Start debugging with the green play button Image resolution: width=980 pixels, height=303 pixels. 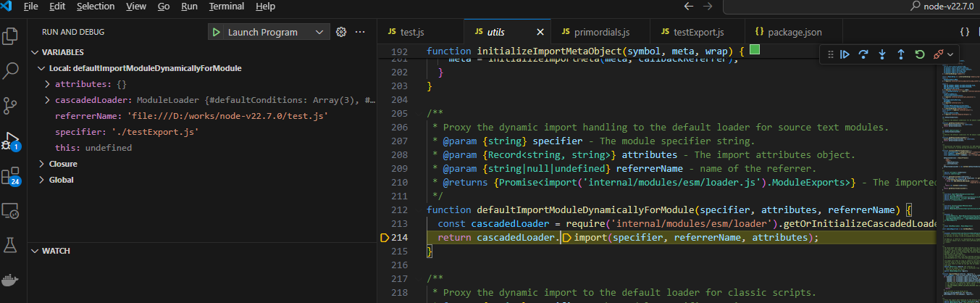point(216,32)
